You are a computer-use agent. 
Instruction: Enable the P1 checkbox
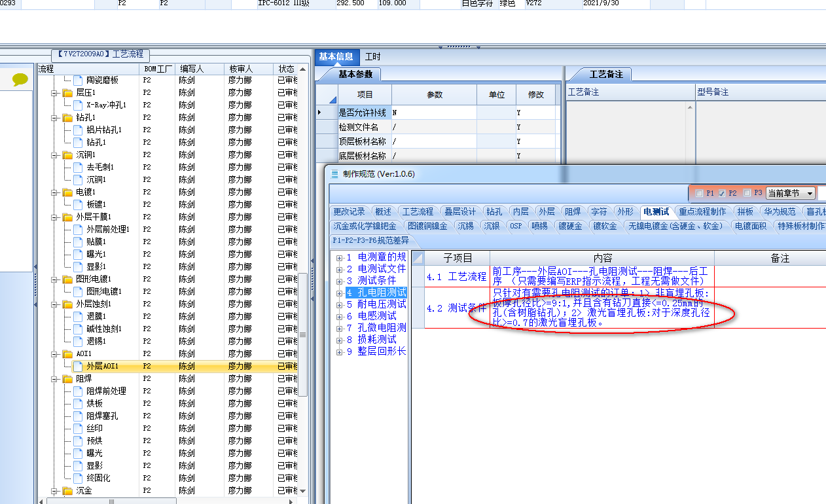coord(699,193)
